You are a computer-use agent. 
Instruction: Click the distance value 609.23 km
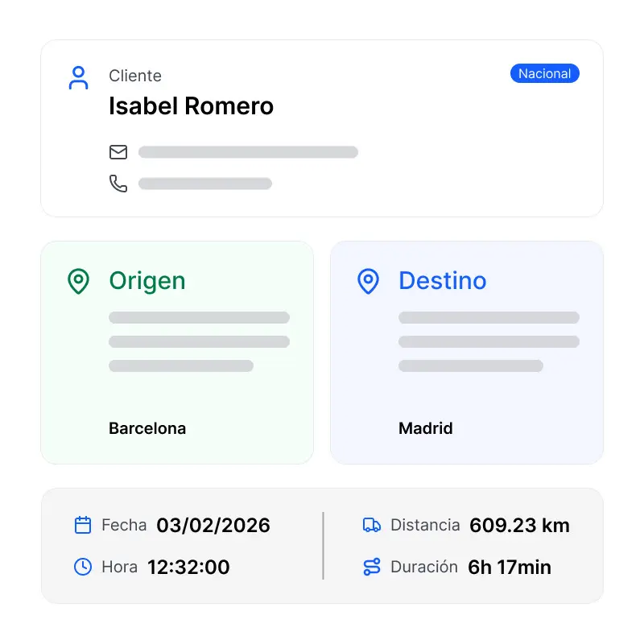[519, 525]
